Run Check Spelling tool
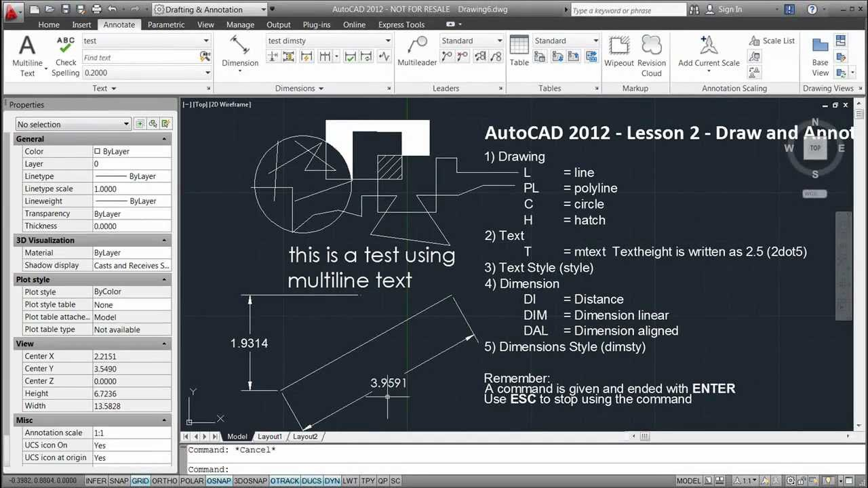 pos(66,56)
